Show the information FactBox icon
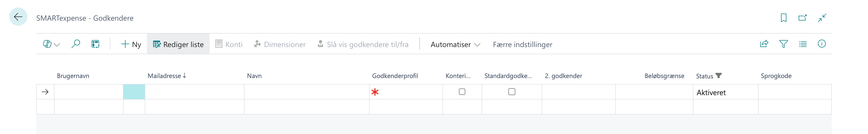The image size is (868, 134). click(822, 44)
